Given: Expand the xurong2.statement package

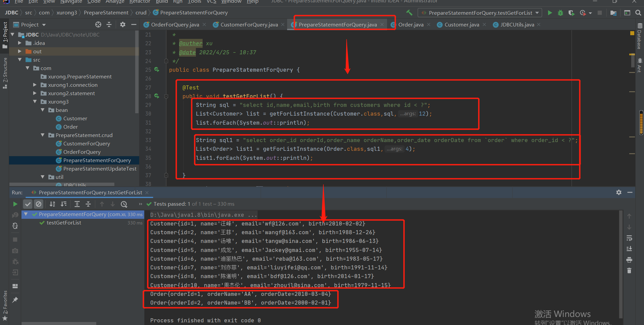Looking at the screenshot, I should tap(35, 93).
